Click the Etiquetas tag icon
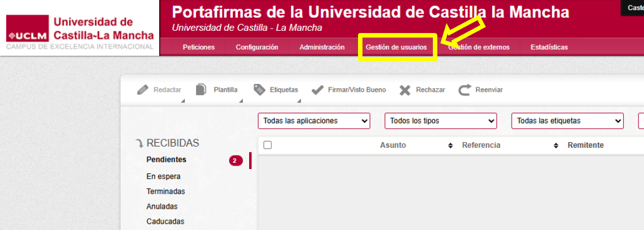The height and width of the screenshot is (230, 644). [x=259, y=90]
